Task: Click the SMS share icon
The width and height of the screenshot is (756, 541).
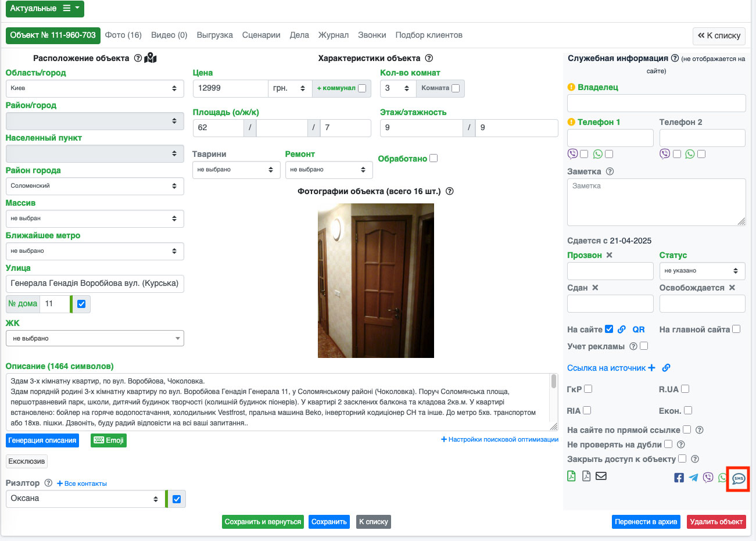Action: pos(738,479)
